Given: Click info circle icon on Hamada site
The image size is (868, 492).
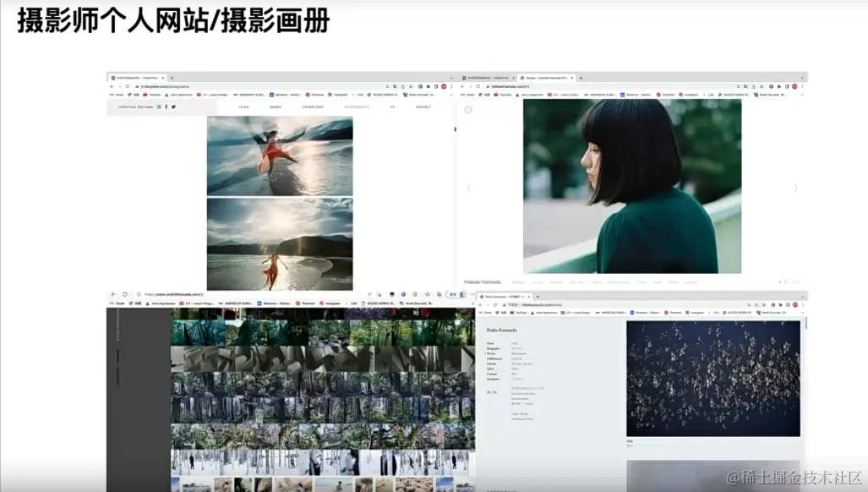Looking at the screenshot, I should click(468, 110).
